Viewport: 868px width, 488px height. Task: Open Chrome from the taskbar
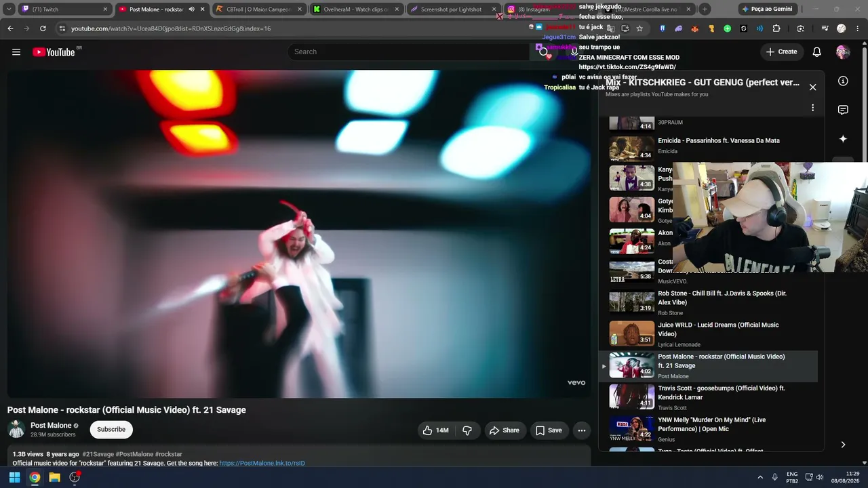click(35, 477)
